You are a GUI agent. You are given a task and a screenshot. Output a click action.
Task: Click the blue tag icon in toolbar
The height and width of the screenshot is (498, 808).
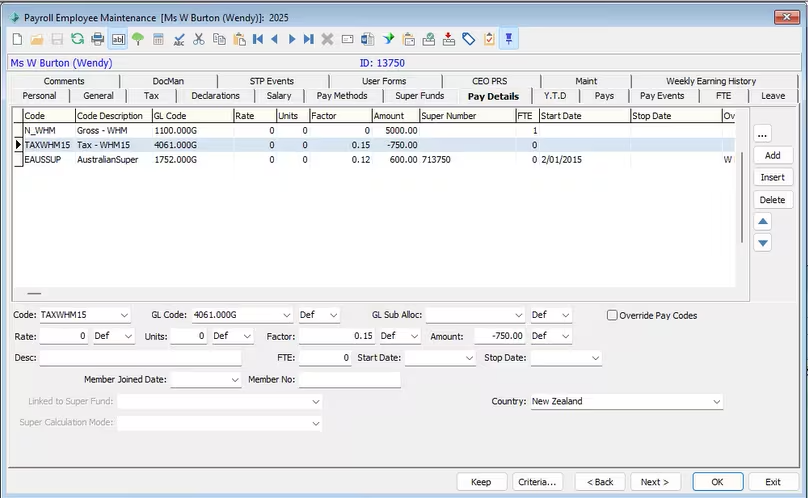coord(468,39)
